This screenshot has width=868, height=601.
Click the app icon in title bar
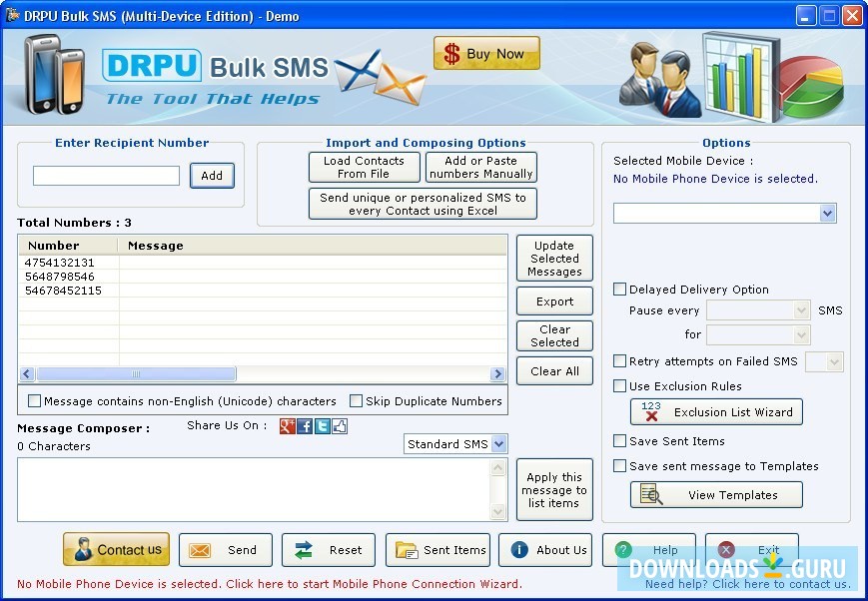click(12, 16)
